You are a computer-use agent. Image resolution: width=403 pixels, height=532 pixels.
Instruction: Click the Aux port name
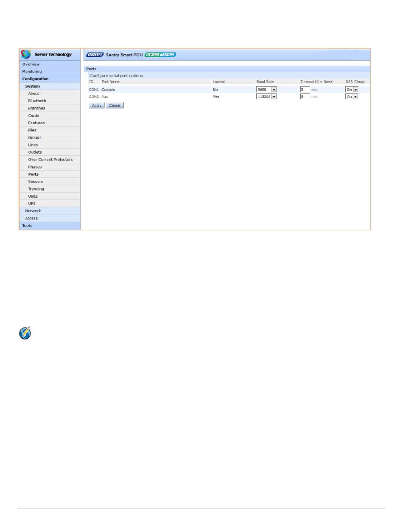[105, 97]
